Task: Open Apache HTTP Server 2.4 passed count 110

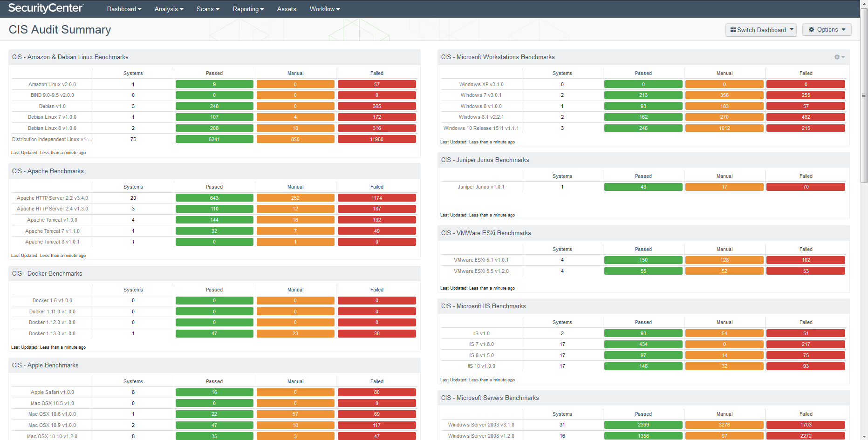Action: (x=214, y=209)
